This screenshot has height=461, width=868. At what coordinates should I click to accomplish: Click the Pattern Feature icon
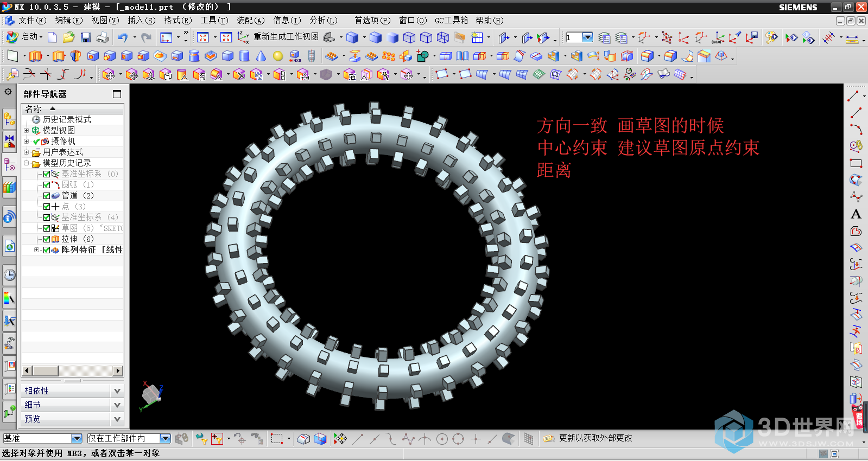tap(331, 56)
